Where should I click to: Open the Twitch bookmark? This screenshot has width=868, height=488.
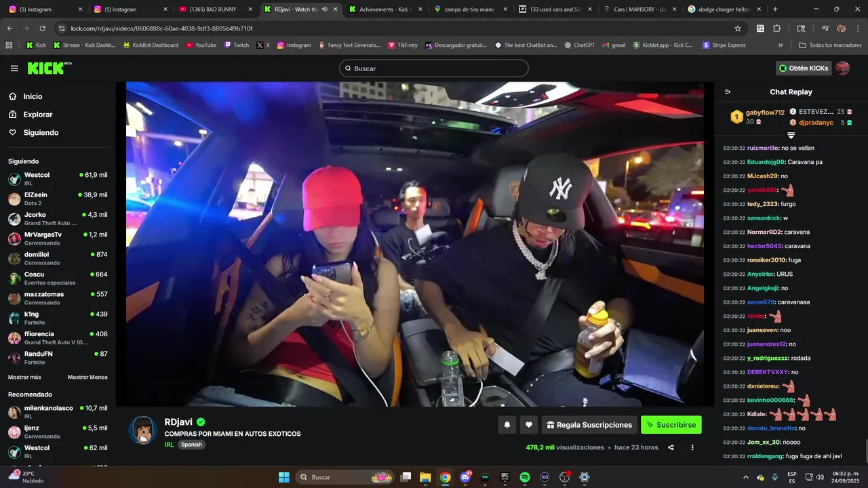click(x=236, y=45)
